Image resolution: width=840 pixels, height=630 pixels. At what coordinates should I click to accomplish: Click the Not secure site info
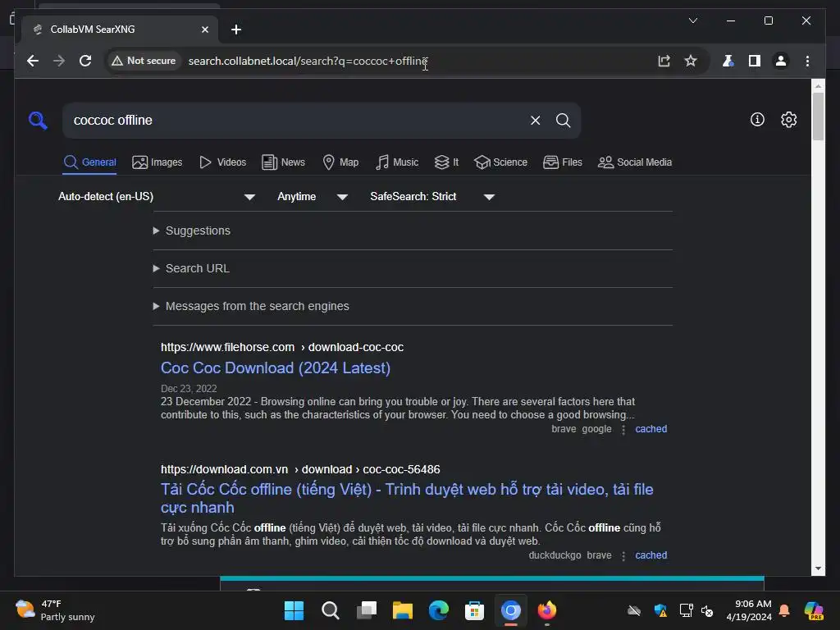coord(144,61)
